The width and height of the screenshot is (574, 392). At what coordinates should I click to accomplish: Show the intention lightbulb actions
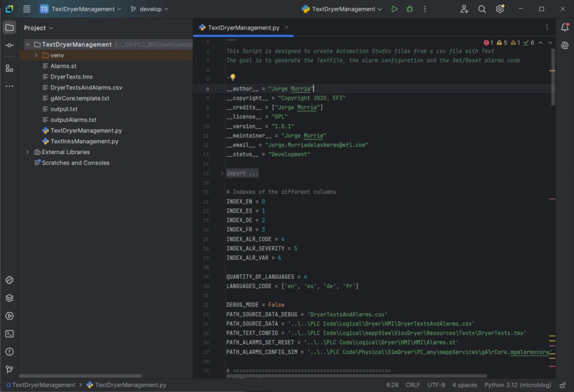point(233,78)
